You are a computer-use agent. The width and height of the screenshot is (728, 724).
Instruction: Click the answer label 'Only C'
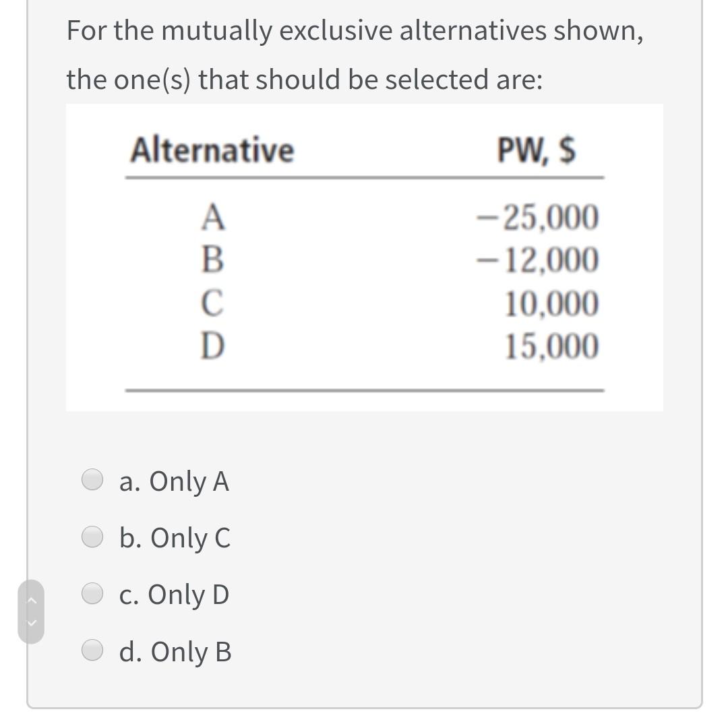click(175, 537)
